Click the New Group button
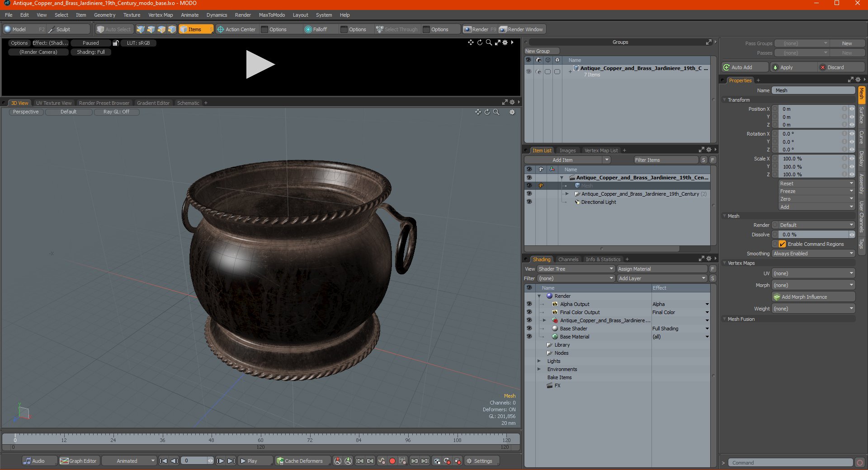Screen dimensions: 868x470 (542, 51)
